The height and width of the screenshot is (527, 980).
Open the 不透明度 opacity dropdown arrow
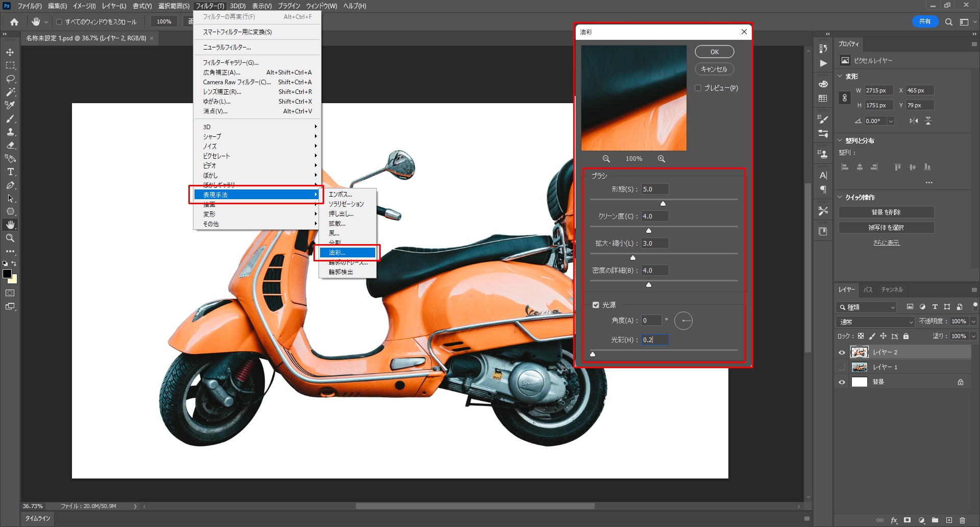click(x=973, y=322)
